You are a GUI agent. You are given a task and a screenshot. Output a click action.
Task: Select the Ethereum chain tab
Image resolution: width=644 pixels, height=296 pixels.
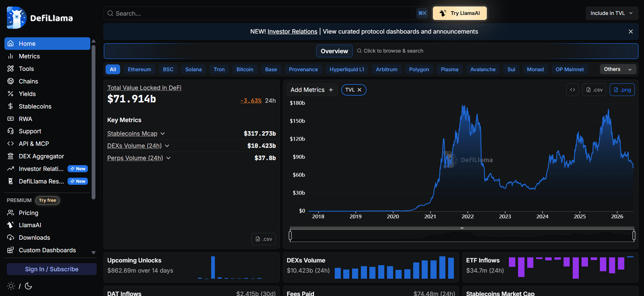coord(140,69)
